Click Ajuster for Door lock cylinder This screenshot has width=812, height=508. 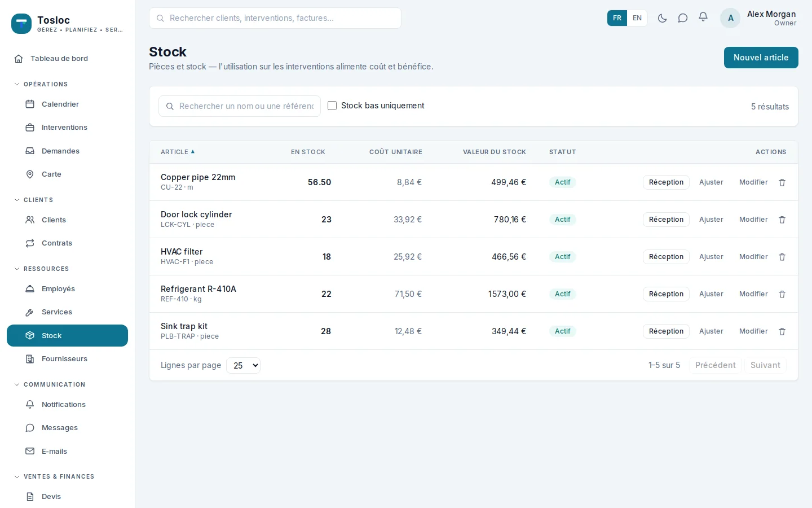pyautogui.click(x=711, y=220)
